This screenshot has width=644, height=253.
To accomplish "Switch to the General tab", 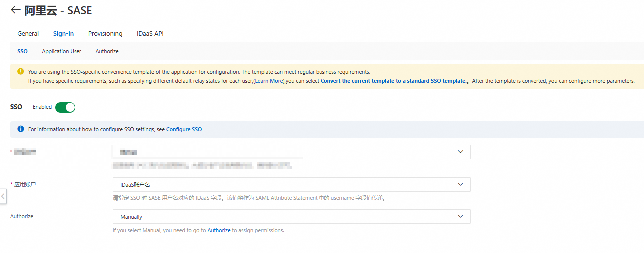I will coord(28,34).
